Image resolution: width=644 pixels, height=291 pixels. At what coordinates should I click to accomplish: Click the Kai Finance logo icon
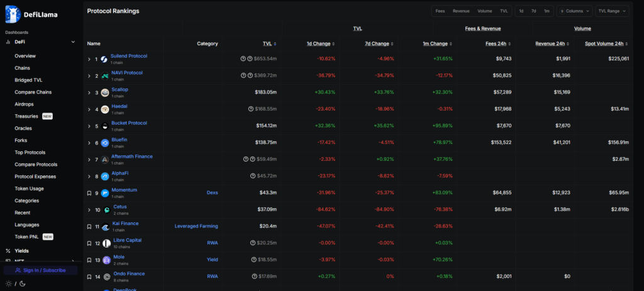click(x=106, y=227)
